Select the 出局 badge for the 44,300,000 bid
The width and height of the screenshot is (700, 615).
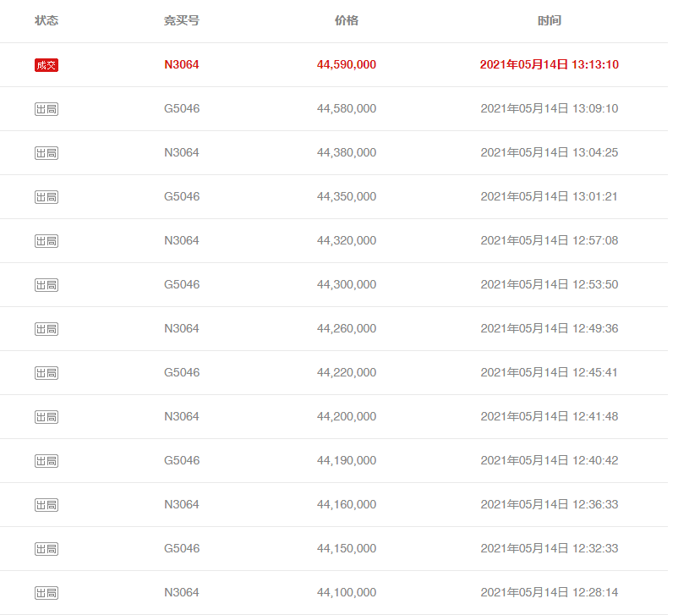coord(46,285)
